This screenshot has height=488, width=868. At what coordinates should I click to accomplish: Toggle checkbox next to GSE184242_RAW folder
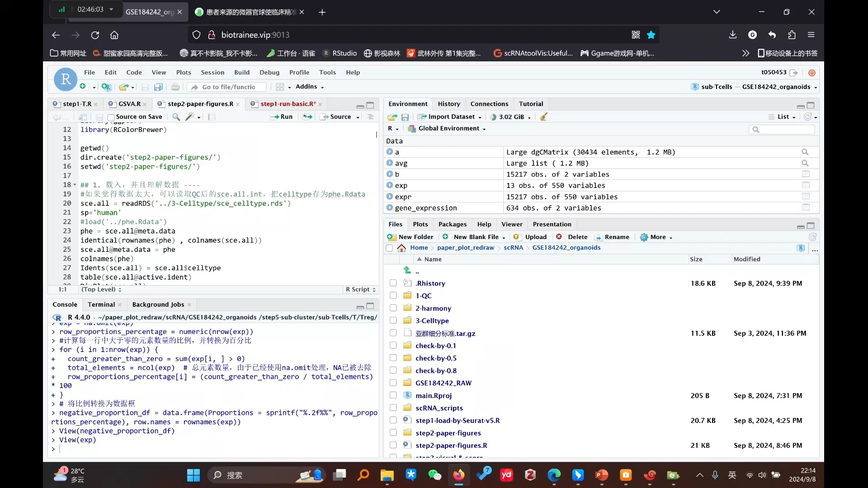coord(393,383)
